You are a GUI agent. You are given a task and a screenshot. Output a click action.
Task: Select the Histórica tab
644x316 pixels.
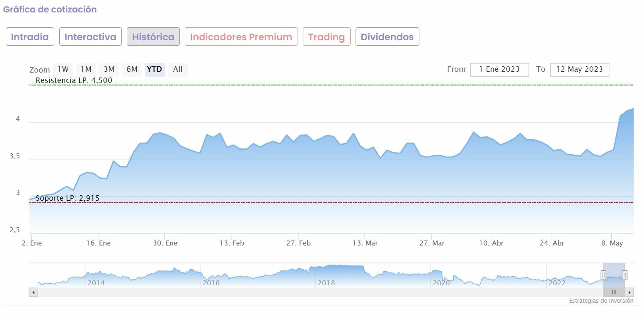pyautogui.click(x=153, y=36)
